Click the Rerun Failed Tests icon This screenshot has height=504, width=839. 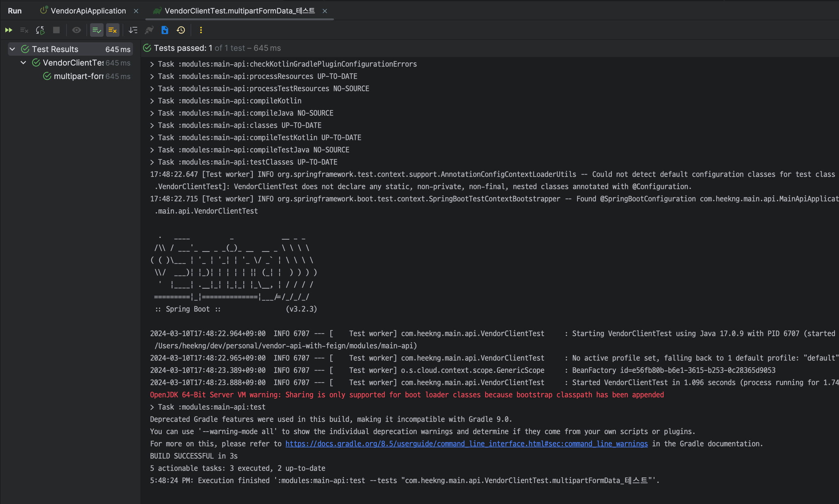click(x=24, y=30)
